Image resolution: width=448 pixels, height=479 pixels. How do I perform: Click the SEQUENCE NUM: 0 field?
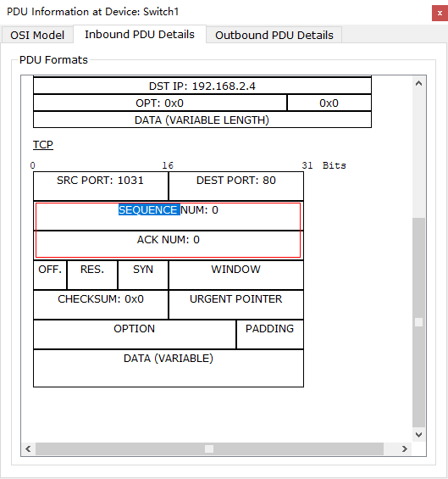(x=169, y=215)
